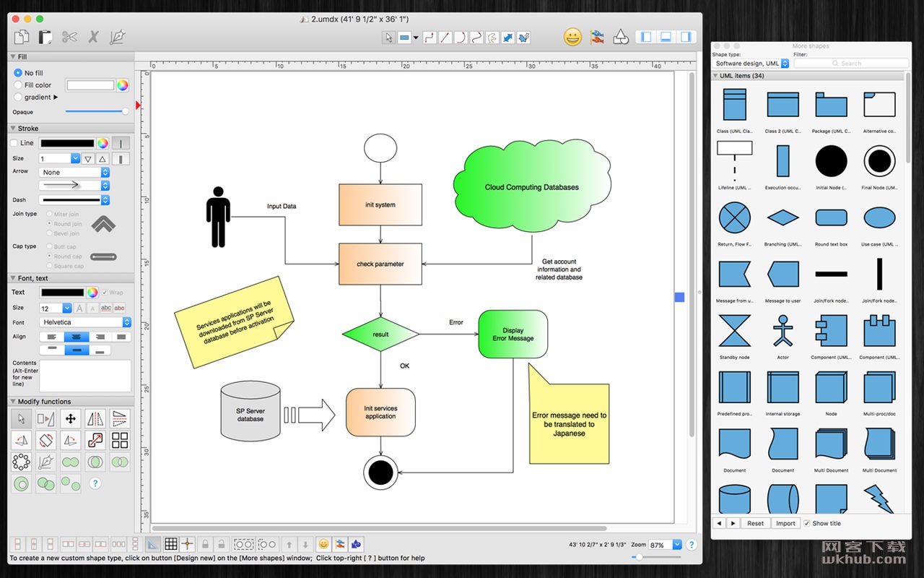Click the Search filter field in More shapes

pos(851,64)
